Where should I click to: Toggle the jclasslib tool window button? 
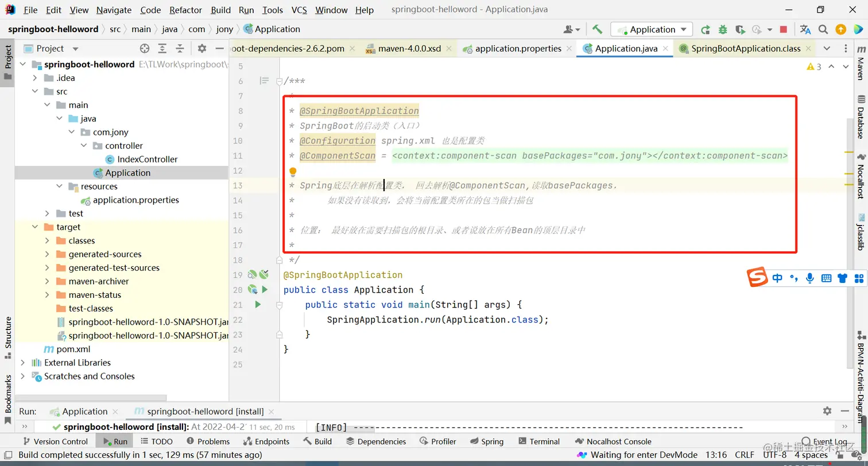(861, 231)
